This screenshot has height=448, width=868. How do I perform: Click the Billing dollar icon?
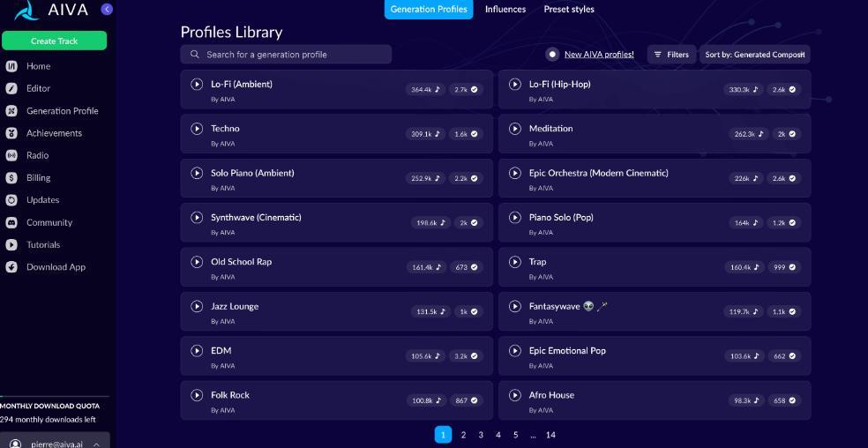11,178
